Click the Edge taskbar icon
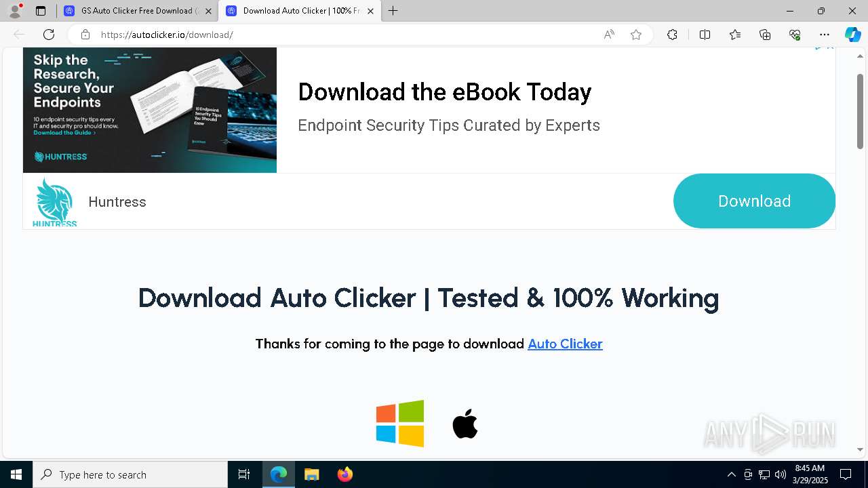 [x=279, y=474]
